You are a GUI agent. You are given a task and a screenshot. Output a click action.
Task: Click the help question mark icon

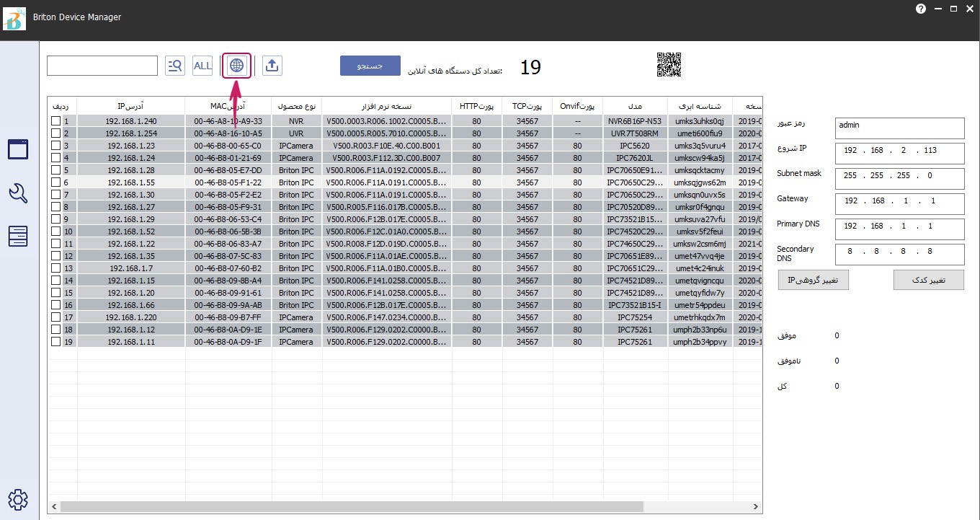[921, 9]
